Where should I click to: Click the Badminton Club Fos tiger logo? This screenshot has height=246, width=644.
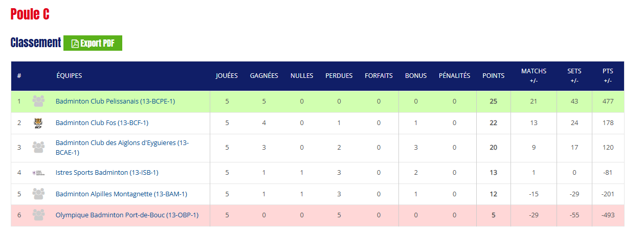pos(38,123)
